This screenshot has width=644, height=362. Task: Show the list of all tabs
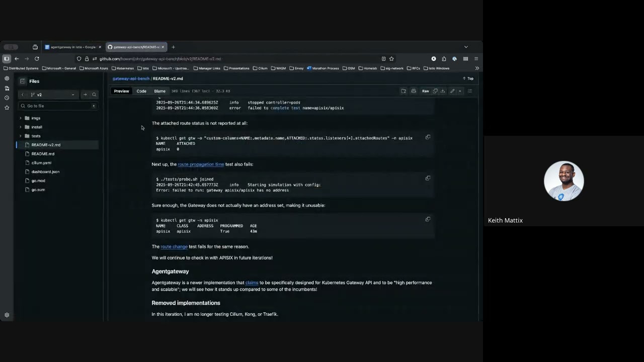point(466,47)
